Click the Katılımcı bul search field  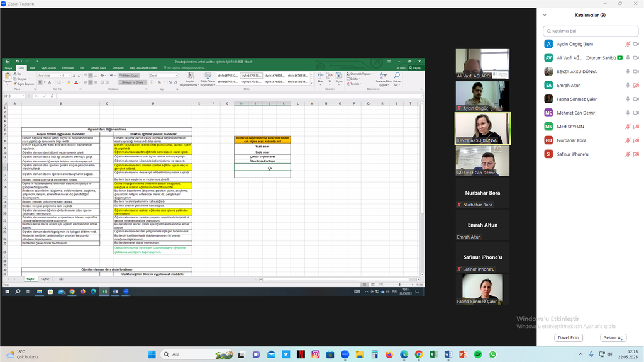(x=591, y=31)
